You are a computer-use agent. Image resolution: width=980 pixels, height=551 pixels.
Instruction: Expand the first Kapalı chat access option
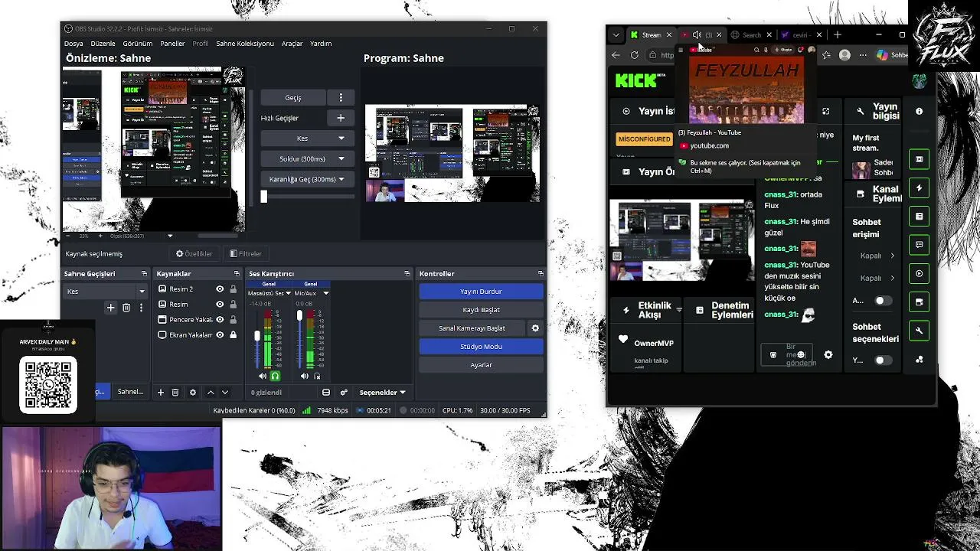click(x=877, y=256)
